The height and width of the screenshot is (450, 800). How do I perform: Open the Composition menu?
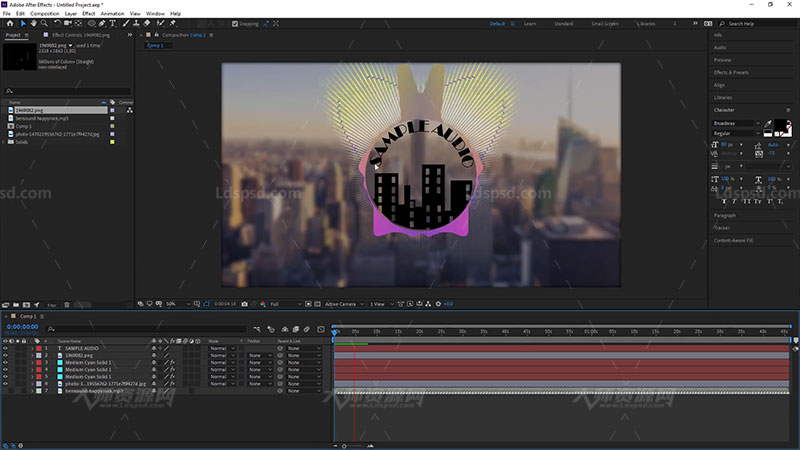click(45, 14)
